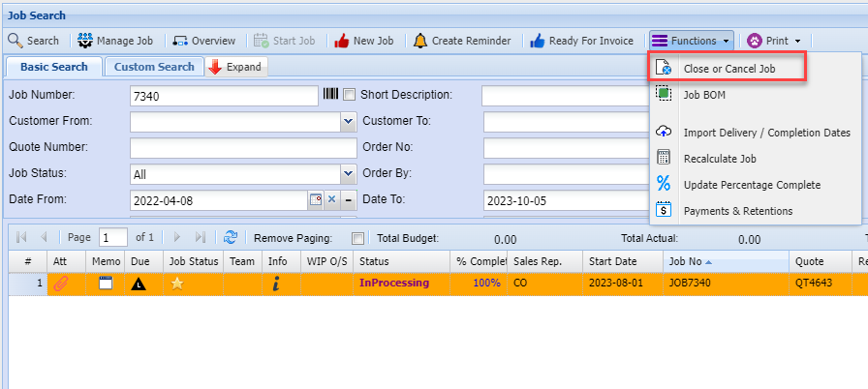Viewport: 868px width, 389px height.
Task: Click the 2023-08-01 start date cell
Action: [x=623, y=284]
